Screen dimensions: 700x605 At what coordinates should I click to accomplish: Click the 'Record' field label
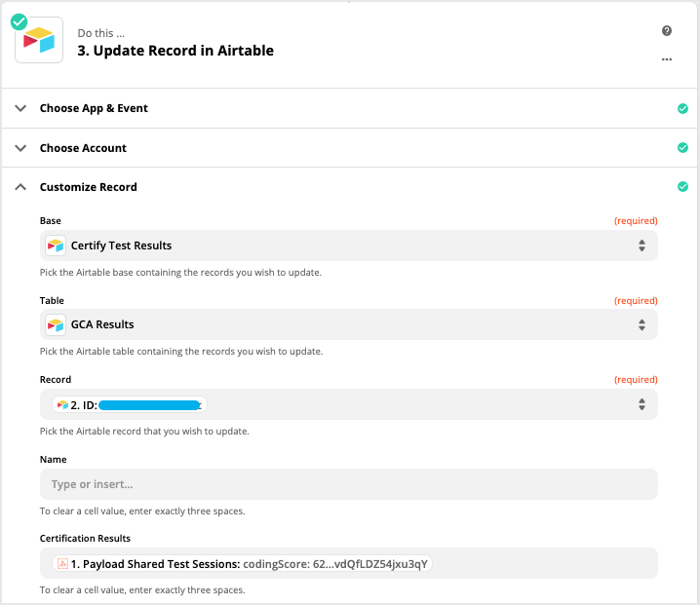(56, 380)
